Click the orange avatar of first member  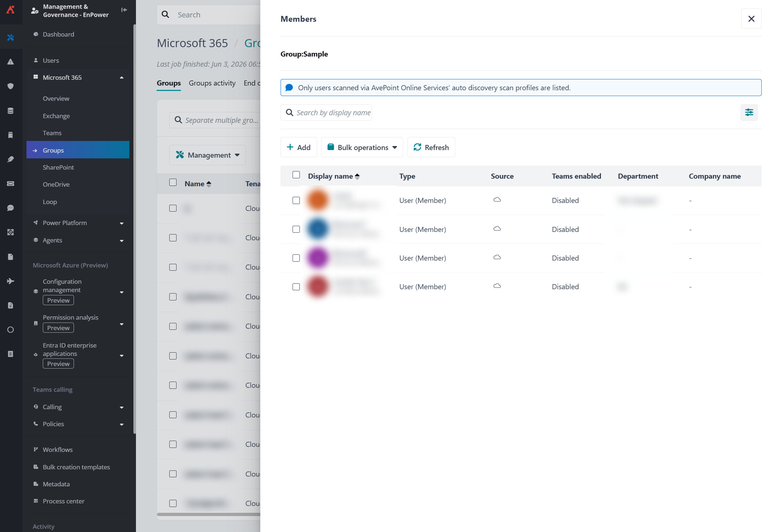(x=318, y=200)
